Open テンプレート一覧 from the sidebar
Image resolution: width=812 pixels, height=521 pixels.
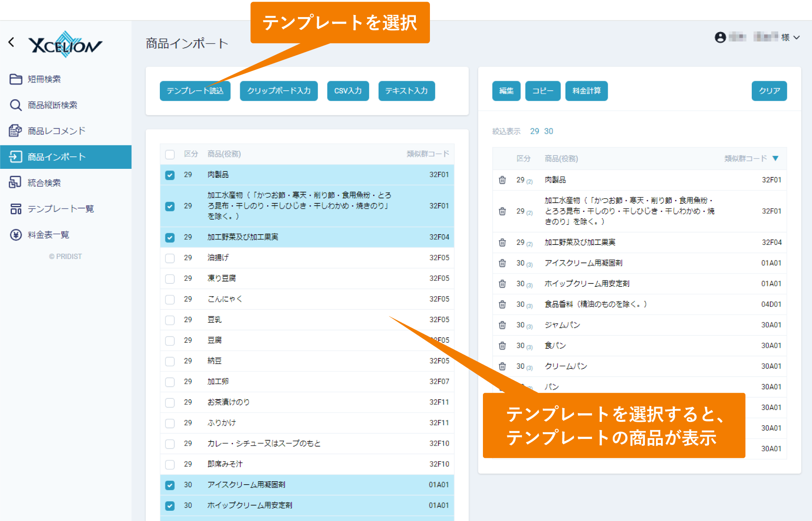(x=61, y=209)
